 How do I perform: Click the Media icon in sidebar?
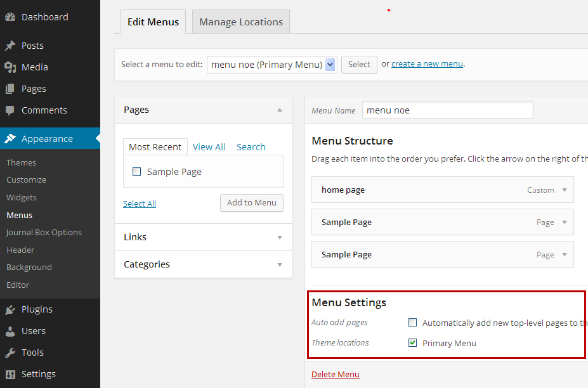coord(10,67)
